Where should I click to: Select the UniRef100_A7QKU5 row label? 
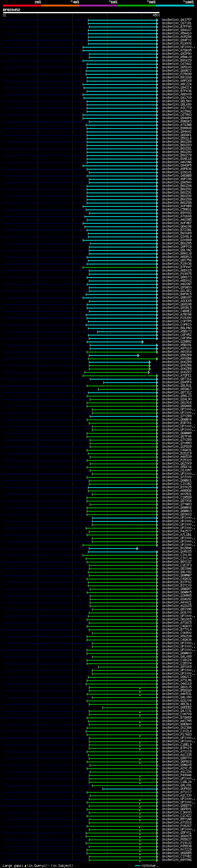coord(177,50)
